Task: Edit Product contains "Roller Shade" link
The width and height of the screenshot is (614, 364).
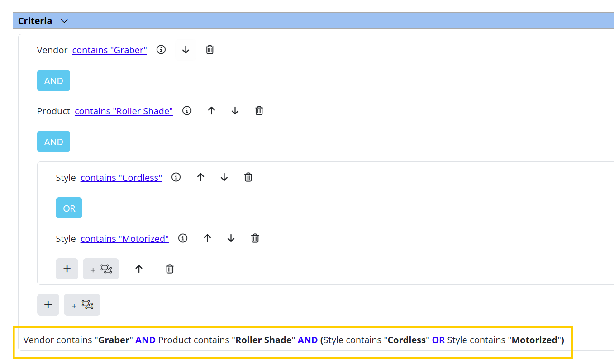Action: [124, 111]
